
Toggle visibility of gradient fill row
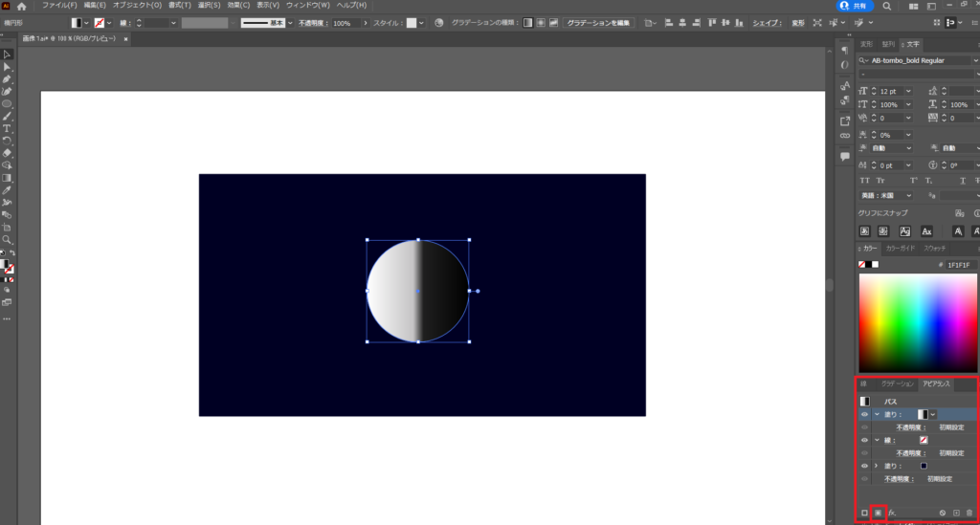(865, 414)
